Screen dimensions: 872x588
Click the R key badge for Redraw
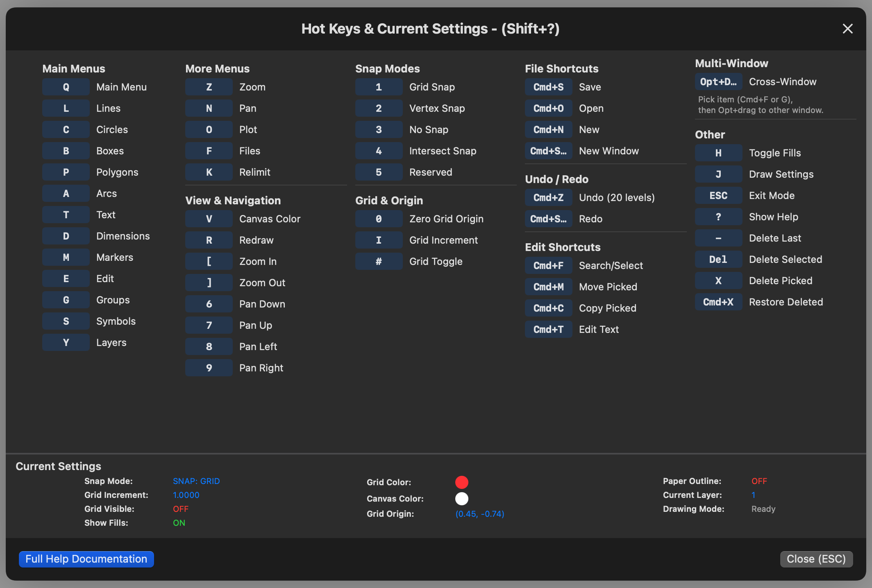coord(209,240)
